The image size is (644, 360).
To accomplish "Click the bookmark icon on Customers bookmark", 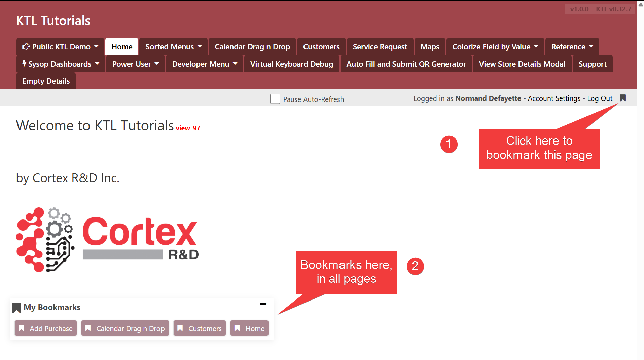I will [180, 328].
